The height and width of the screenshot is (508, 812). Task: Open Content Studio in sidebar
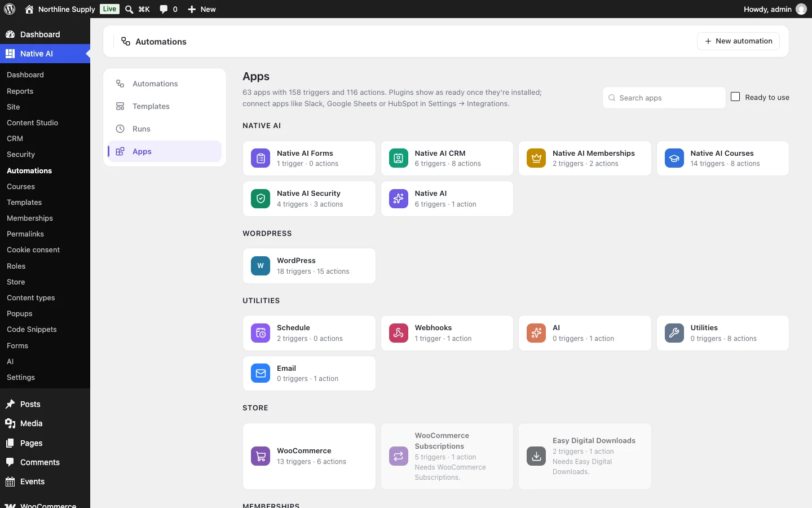(x=32, y=122)
